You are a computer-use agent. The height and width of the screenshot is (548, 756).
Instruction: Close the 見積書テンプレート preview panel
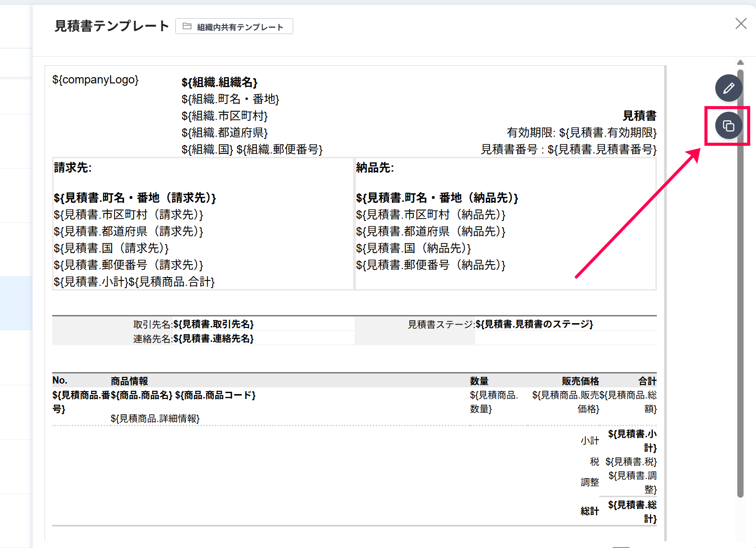(x=741, y=23)
